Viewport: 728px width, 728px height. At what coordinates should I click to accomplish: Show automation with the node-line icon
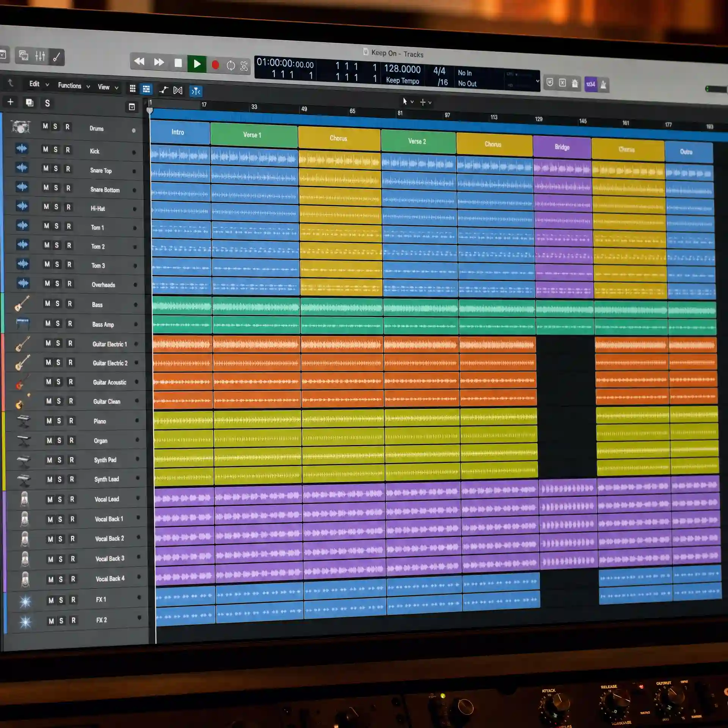point(164,90)
